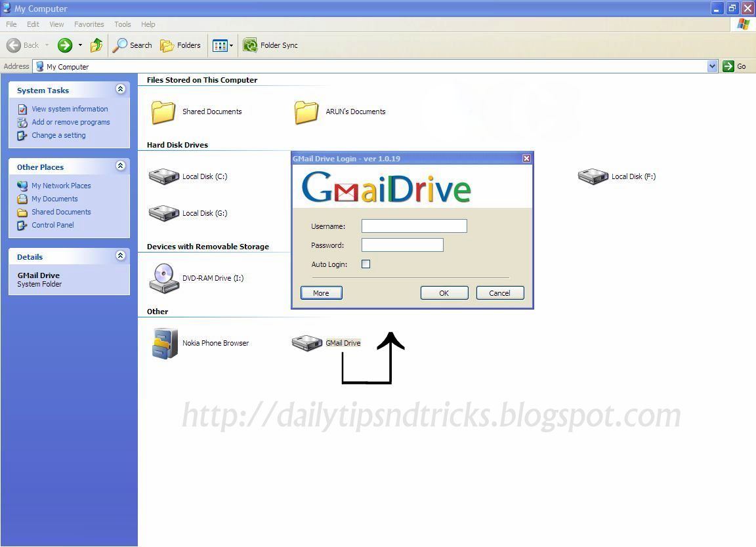Open the File menu

coord(11,24)
